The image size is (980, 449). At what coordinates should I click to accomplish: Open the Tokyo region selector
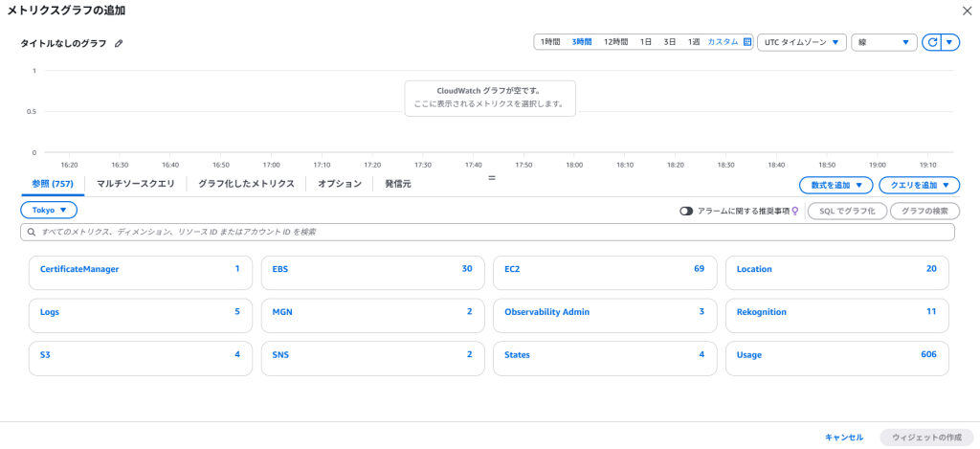[x=49, y=210]
